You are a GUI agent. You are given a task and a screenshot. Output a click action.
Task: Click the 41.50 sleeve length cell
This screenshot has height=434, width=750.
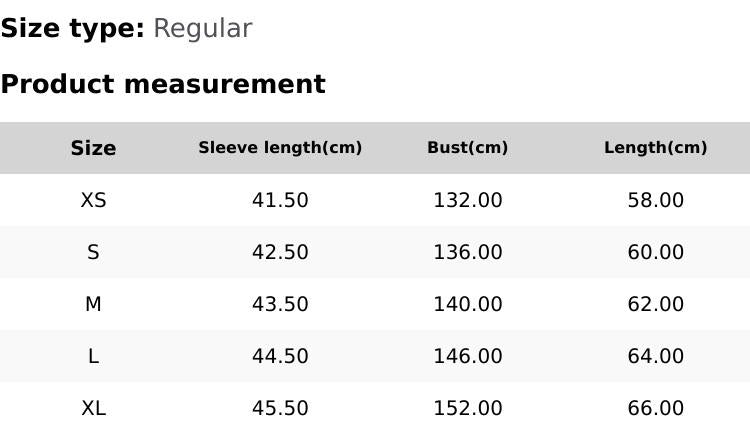click(280, 200)
